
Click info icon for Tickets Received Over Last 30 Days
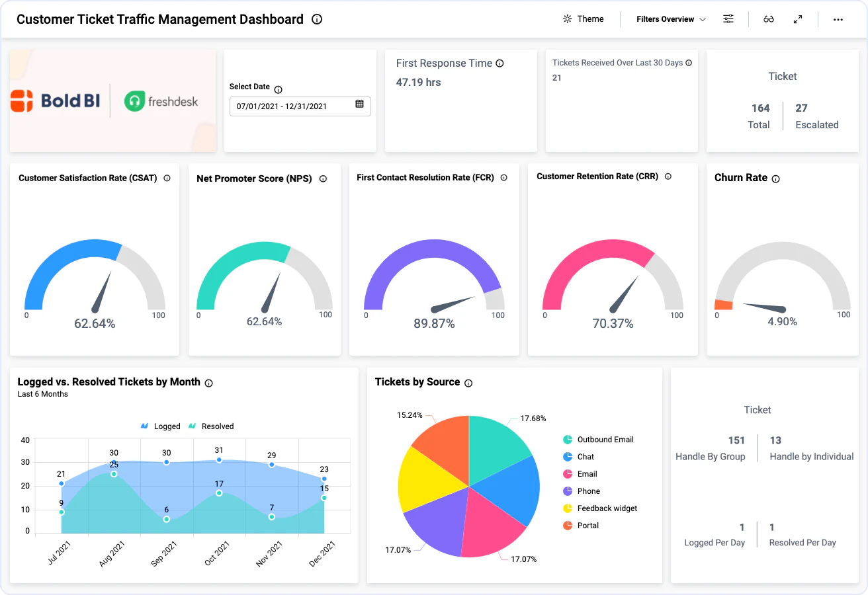[689, 63]
